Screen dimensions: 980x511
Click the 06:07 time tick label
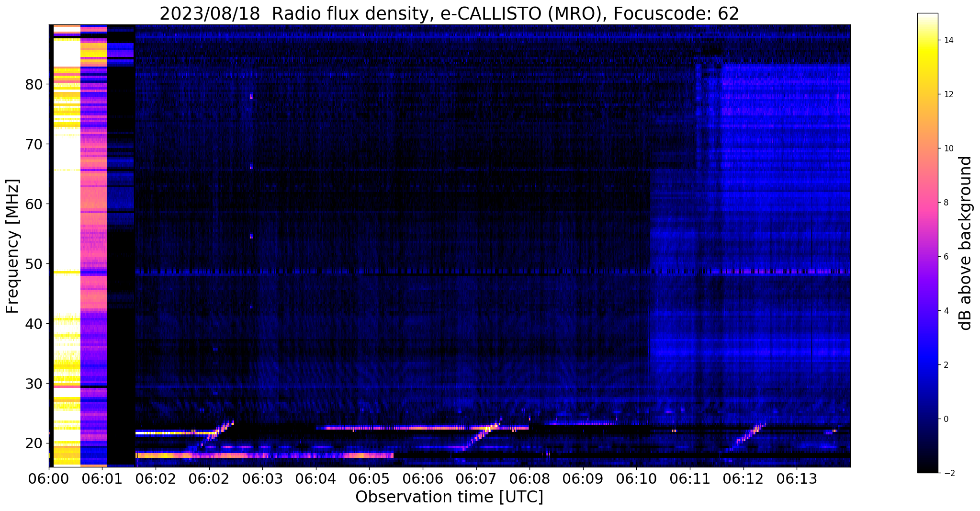[476, 478]
